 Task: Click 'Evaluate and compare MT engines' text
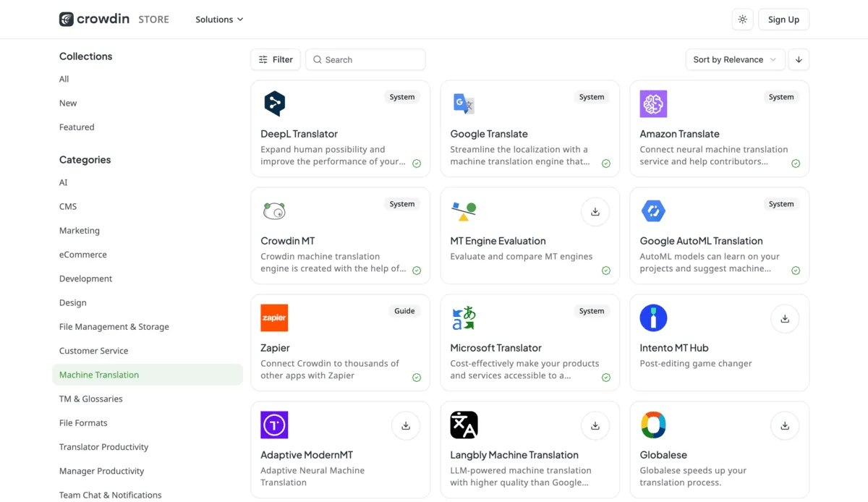(x=521, y=256)
